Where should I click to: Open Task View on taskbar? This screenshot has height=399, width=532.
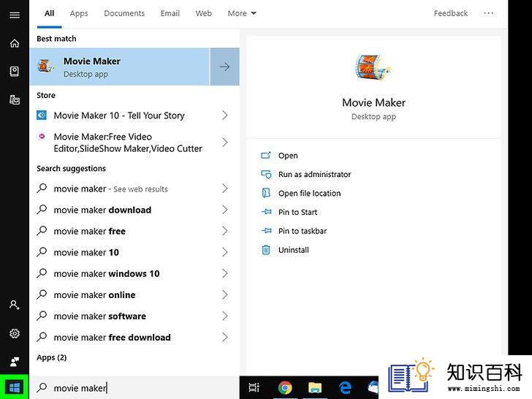click(x=254, y=387)
